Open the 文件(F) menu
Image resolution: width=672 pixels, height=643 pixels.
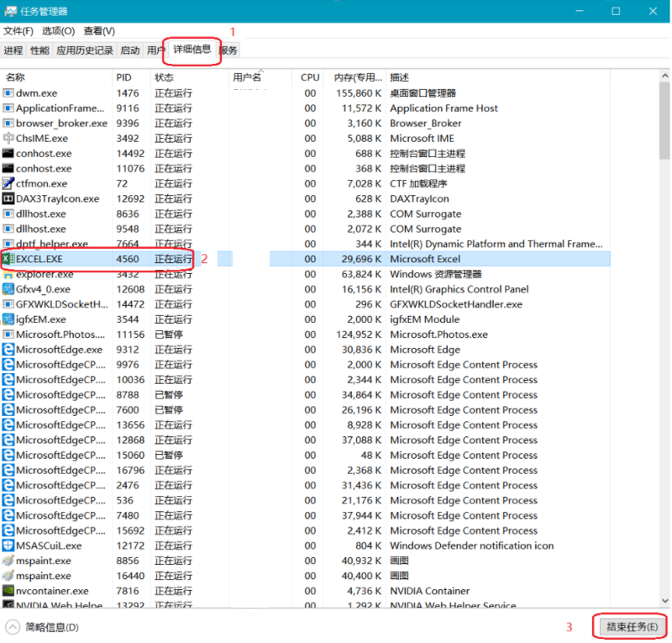pos(18,31)
